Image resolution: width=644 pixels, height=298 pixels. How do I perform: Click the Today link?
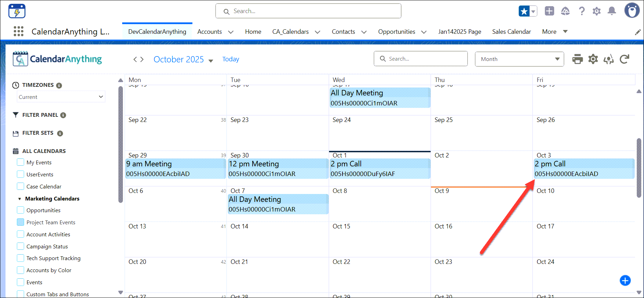click(x=231, y=59)
